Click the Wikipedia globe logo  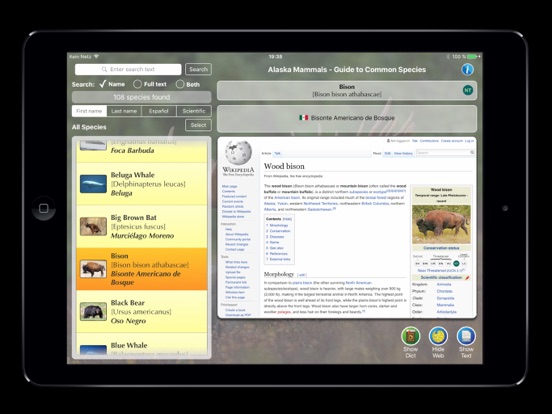[238, 152]
